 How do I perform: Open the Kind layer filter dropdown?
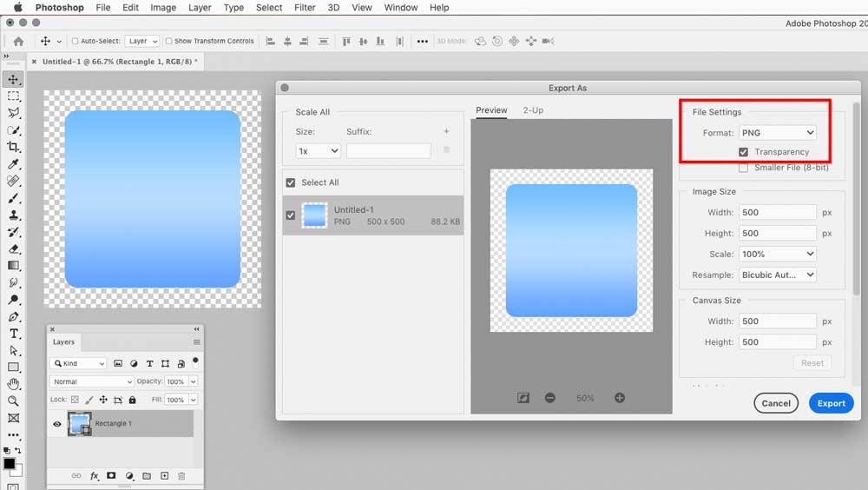coord(77,364)
